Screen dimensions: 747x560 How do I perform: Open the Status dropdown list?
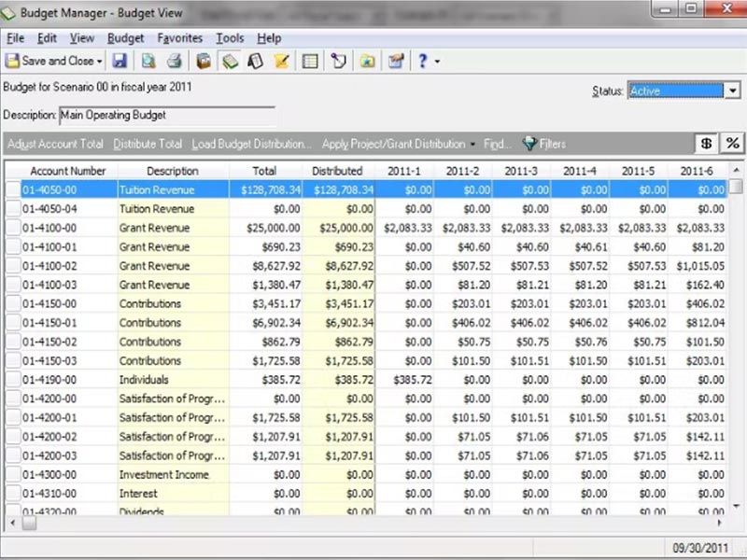click(x=732, y=91)
